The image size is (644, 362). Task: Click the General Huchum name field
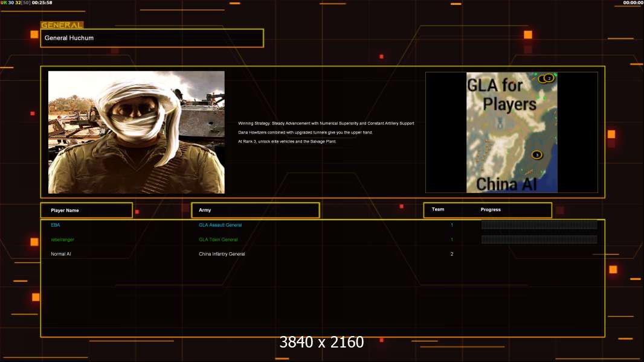point(152,38)
